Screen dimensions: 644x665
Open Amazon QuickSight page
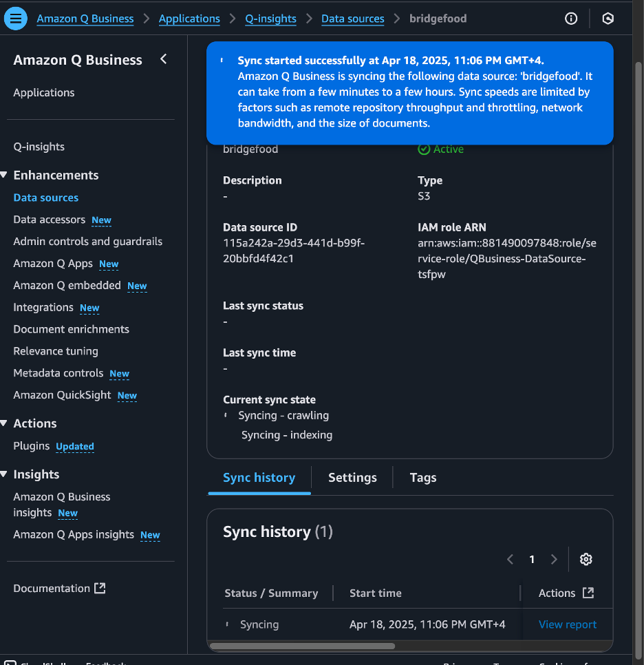(x=63, y=395)
